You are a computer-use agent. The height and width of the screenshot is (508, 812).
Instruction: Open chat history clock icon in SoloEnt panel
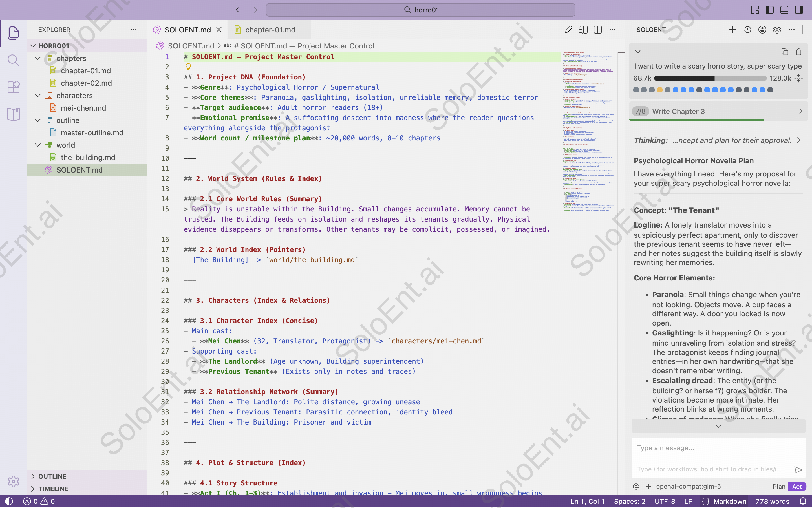pos(747,30)
